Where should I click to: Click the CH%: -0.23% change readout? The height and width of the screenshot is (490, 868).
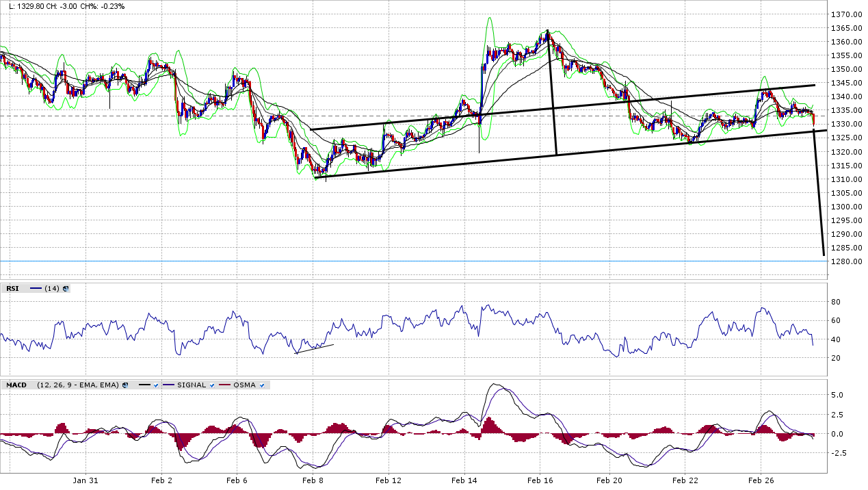[x=103, y=6]
